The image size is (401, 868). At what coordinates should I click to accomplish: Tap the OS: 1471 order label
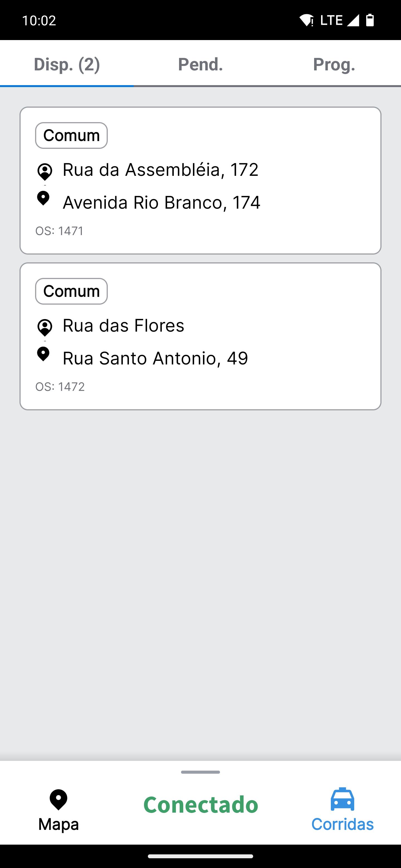60,231
